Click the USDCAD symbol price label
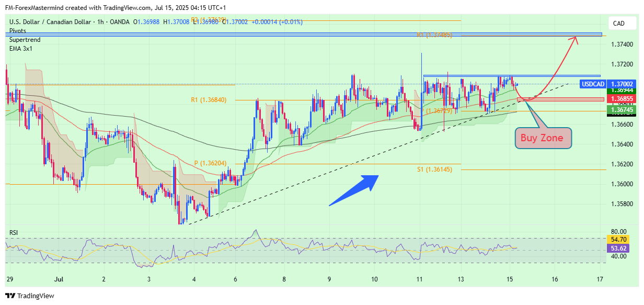Image resolution: width=644 pixels, height=305 pixels. tap(593, 84)
